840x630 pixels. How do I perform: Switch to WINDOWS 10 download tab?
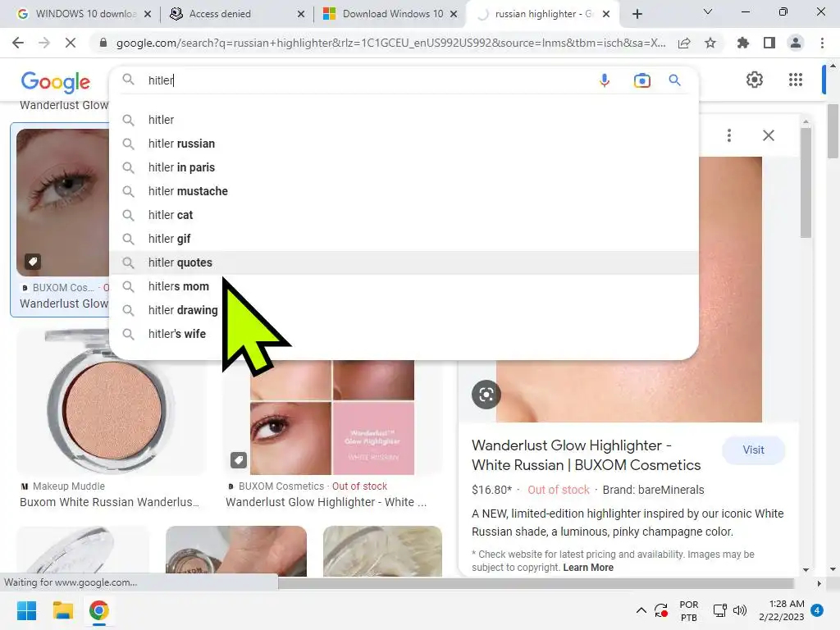82,14
